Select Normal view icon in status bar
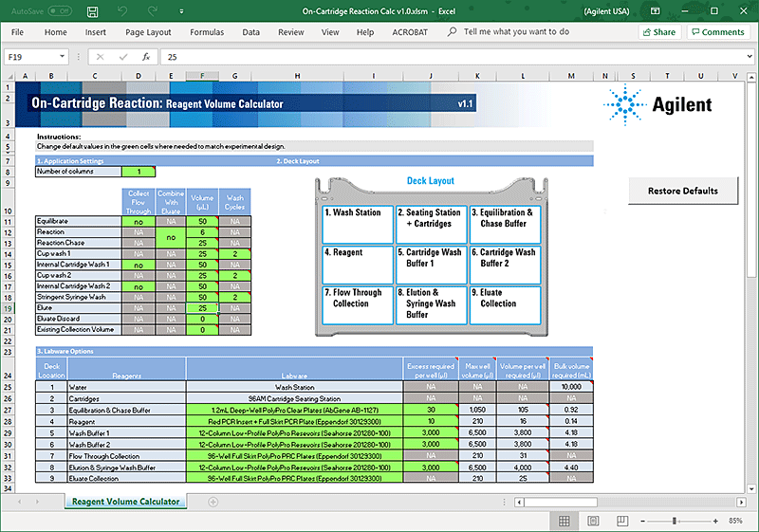This screenshot has height=532, width=759. pos(565,521)
